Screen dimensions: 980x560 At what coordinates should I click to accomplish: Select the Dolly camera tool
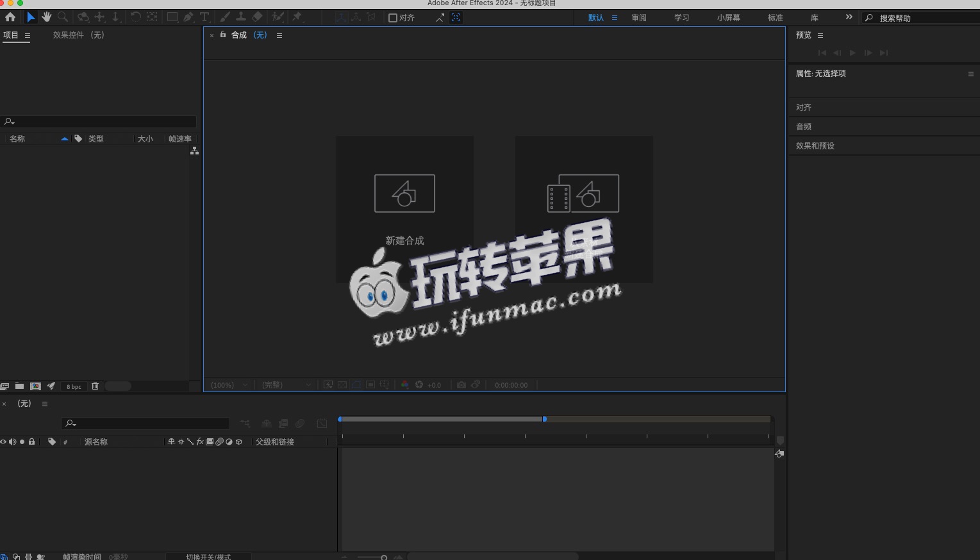pos(115,17)
